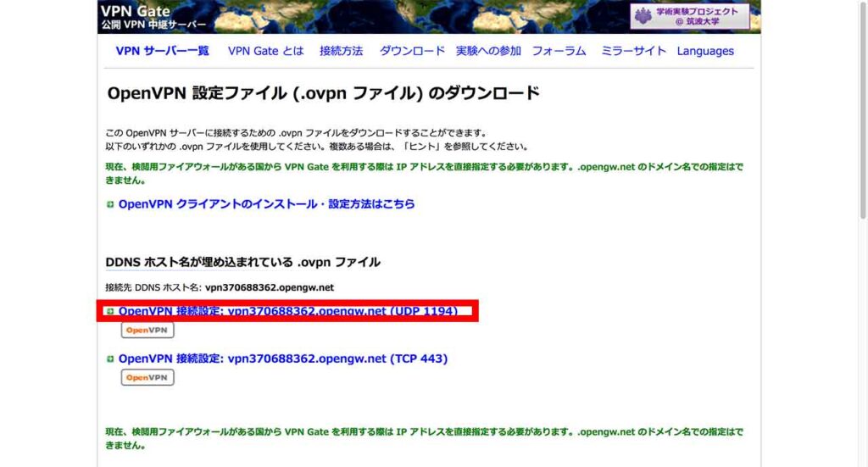Image resolution: width=868 pixels, height=467 pixels.
Task: Download the UDP 1194 OpenVPN config
Action: coord(287,311)
